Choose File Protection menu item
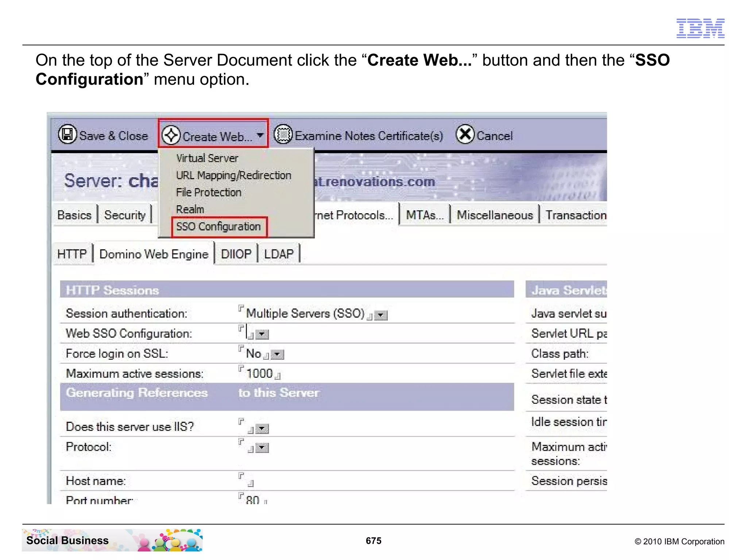The image size is (747, 560). click(209, 192)
